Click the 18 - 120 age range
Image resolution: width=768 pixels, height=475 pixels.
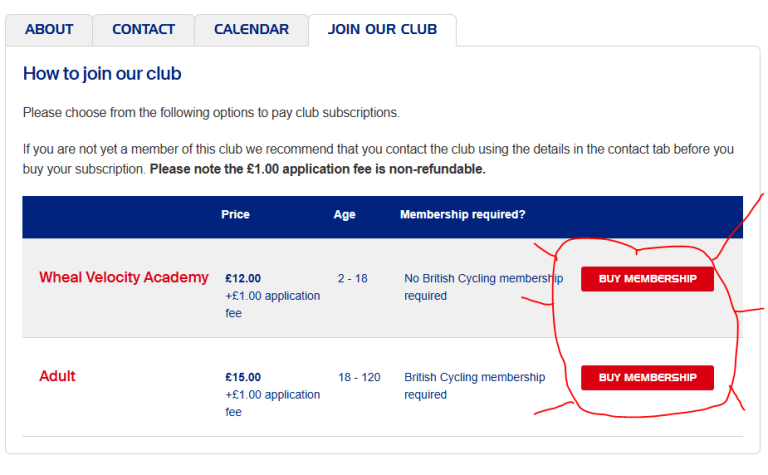tap(359, 378)
